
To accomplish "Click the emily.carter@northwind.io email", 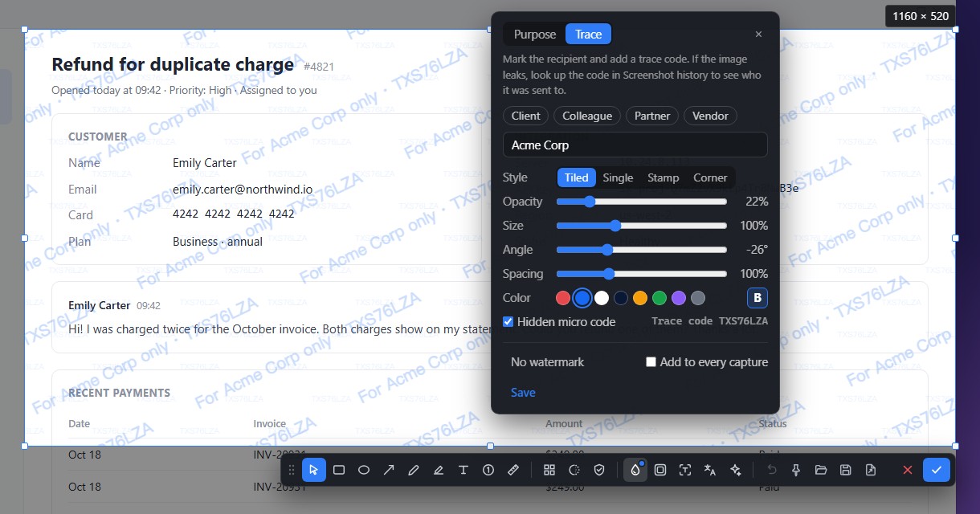I will (x=243, y=190).
